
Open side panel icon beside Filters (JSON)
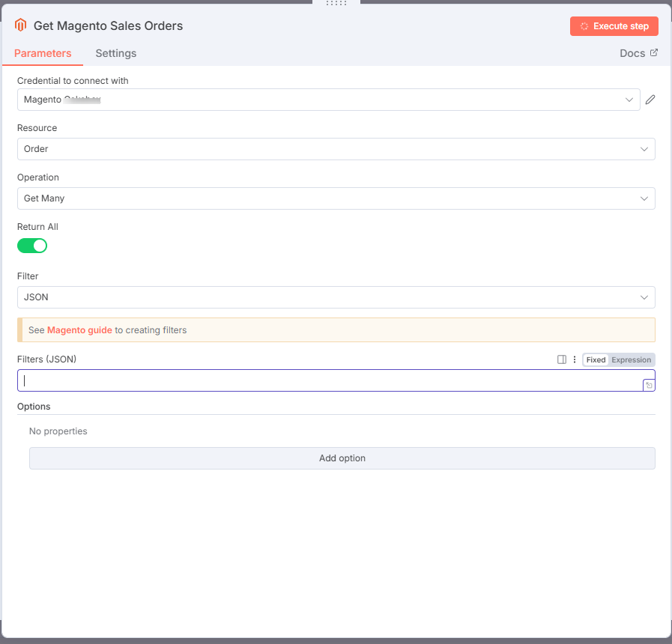(561, 359)
